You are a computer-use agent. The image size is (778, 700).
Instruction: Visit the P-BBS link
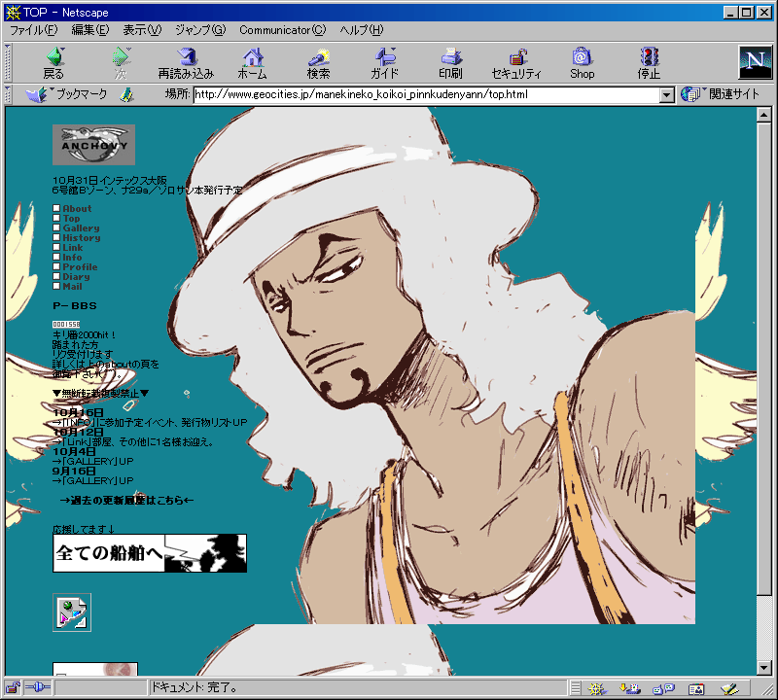75,306
